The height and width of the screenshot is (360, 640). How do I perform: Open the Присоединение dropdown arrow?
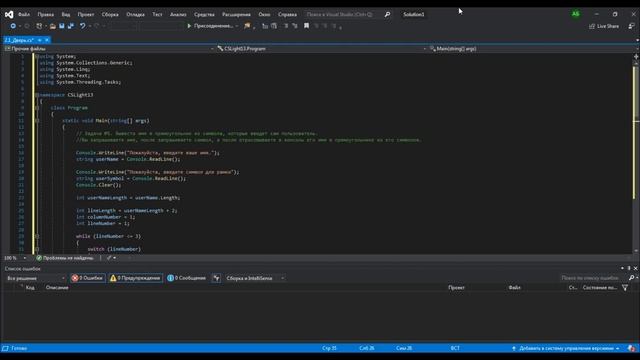click(237, 26)
